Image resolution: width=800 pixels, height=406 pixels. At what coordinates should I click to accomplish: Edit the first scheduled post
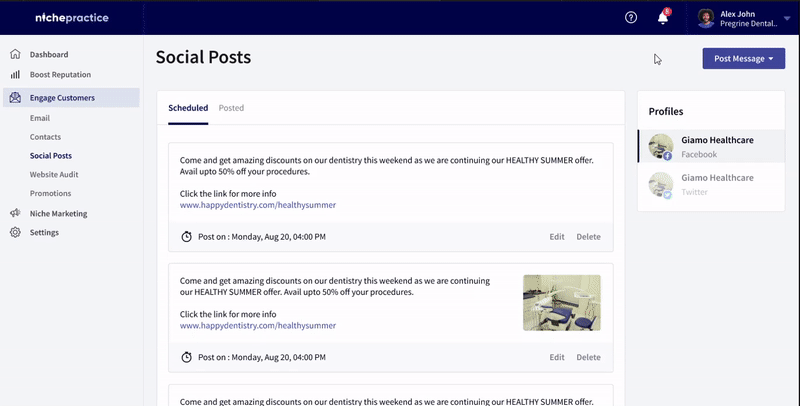coord(557,237)
